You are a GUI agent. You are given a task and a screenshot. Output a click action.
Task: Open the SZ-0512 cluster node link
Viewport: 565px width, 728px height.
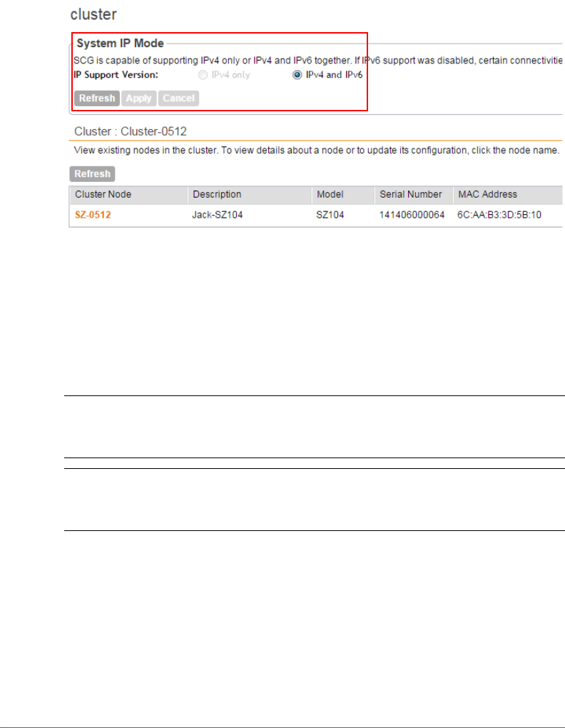pos(93,215)
